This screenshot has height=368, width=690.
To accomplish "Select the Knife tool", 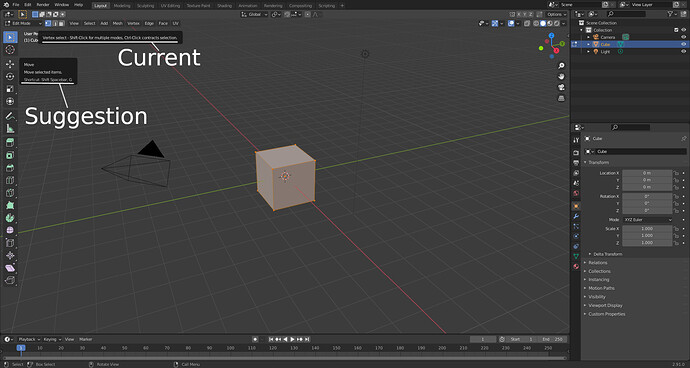I will [x=10, y=193].
